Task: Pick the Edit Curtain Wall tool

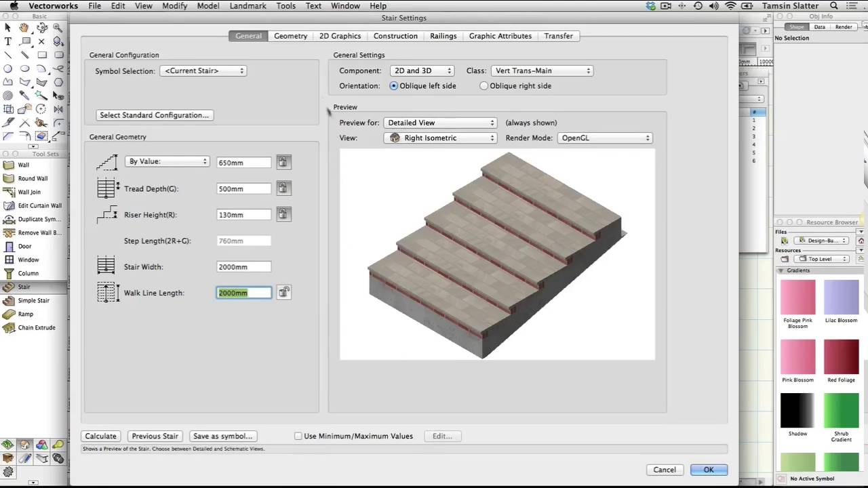Action: click(x=34, y=205)
